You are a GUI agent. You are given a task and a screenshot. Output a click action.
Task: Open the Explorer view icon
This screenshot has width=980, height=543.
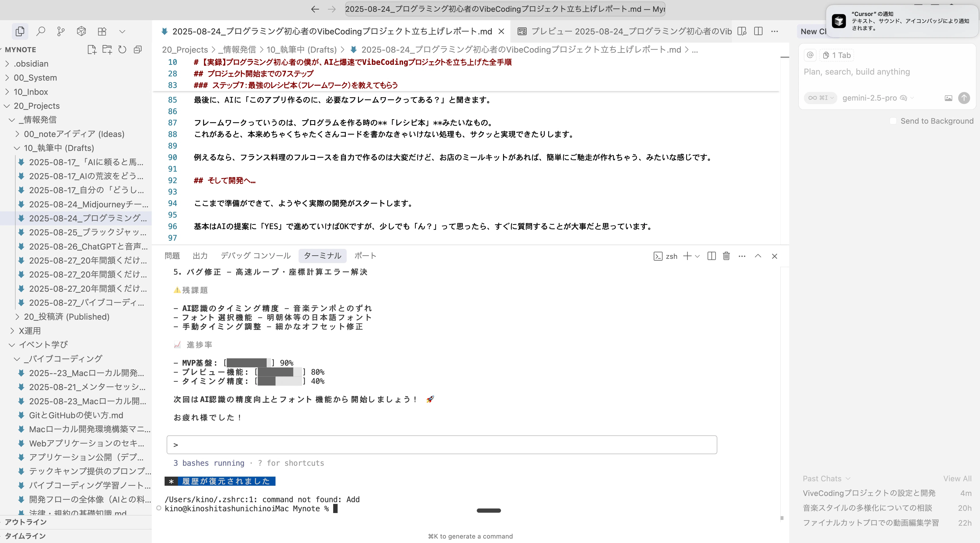(x=20, y=31)
